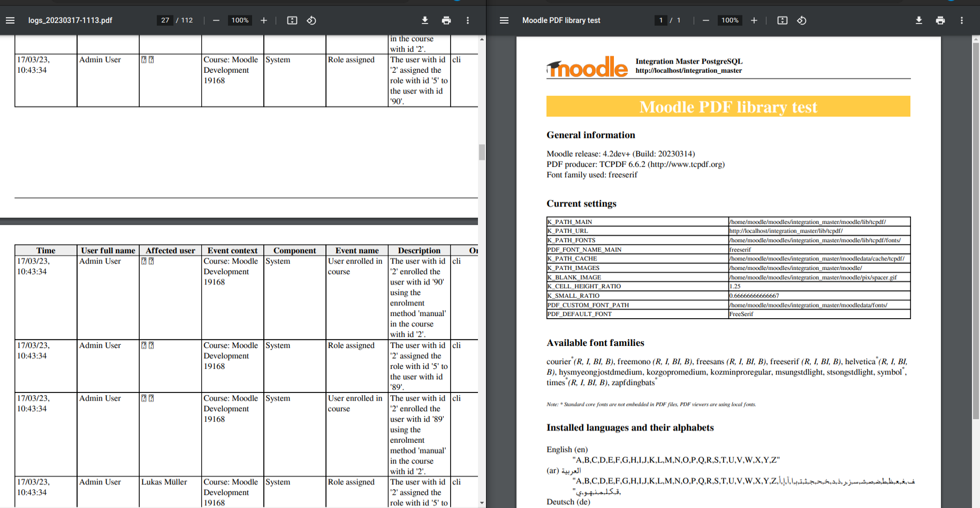Click scroll down arrow of logs PDF
980x508 pixels.
click(x=482, y=503)
